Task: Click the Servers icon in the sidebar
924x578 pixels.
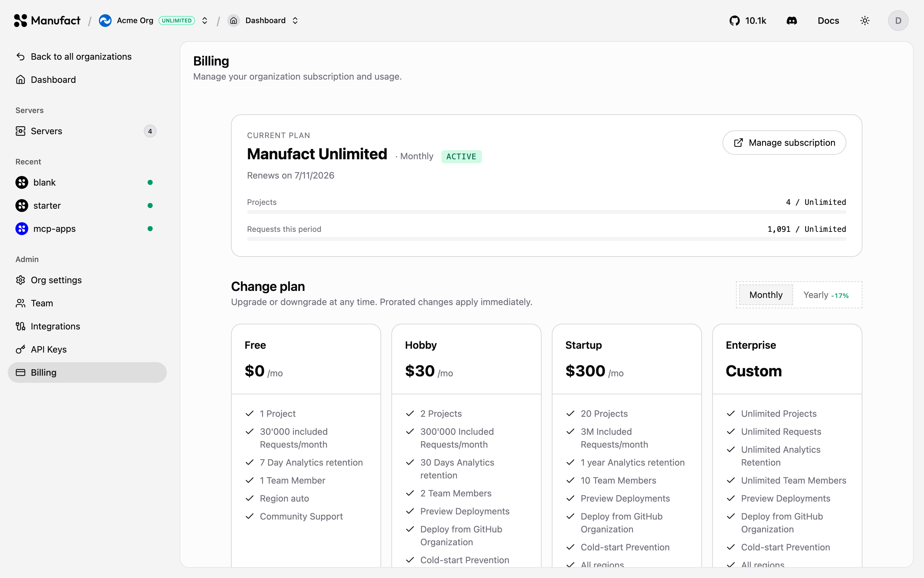Action: click(21, 131)
